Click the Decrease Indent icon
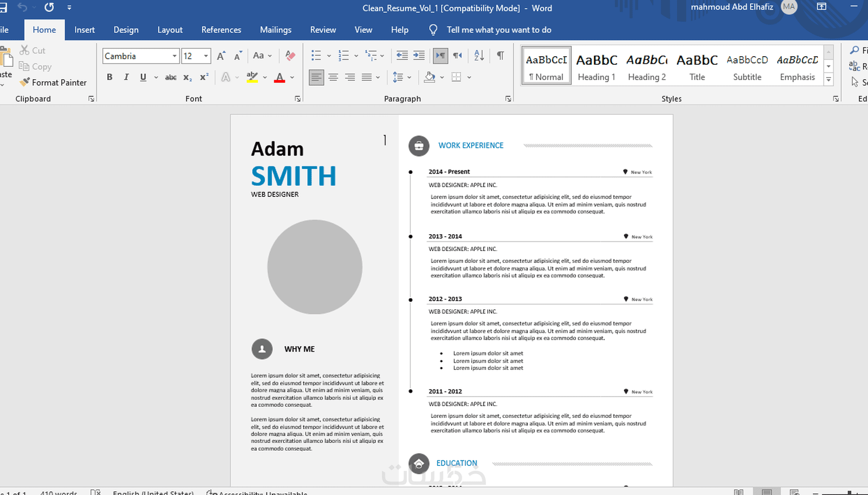 402,56
